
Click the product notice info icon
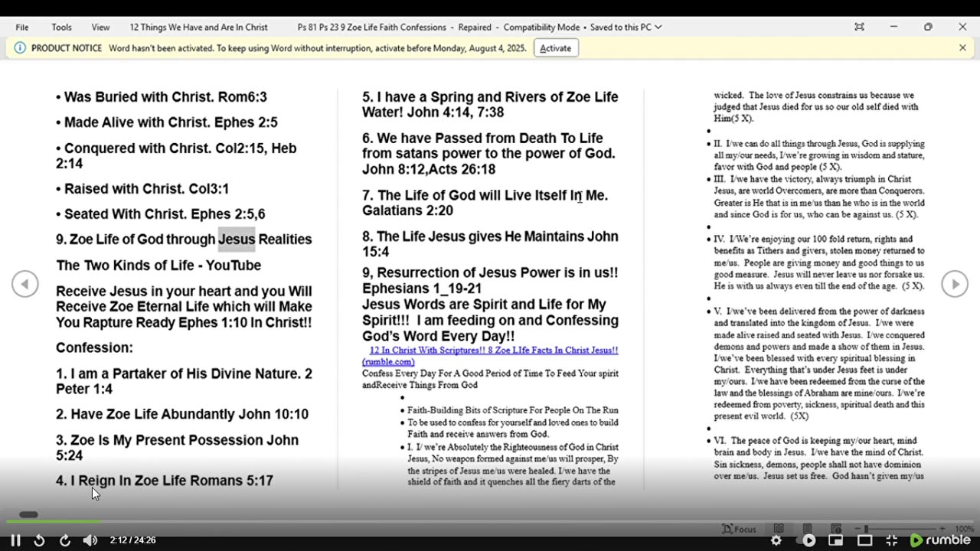pyautogui.click(x=20, y=47)
